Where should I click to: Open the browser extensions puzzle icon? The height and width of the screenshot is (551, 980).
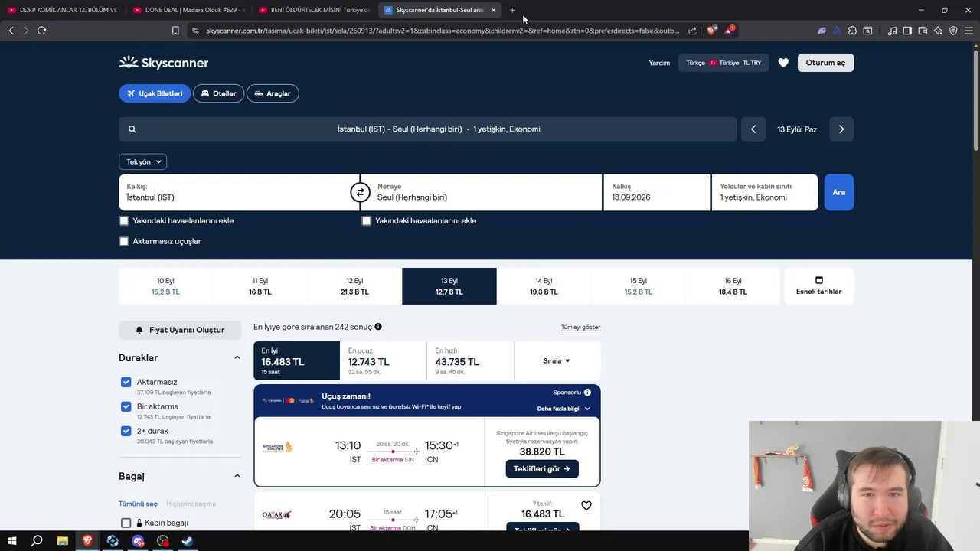(x=852, y=31)
